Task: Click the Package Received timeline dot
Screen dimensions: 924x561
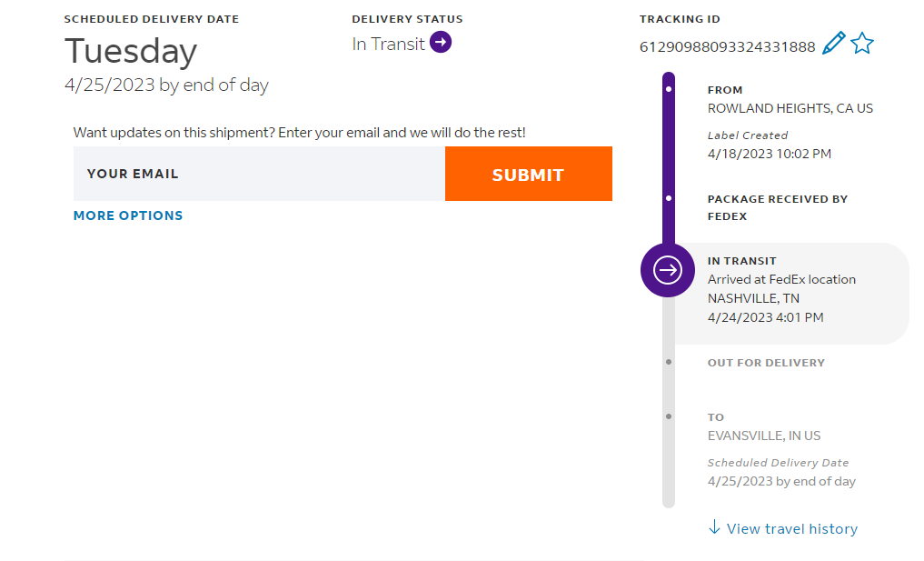Action: pyautogui.click(x=669, y=197)
